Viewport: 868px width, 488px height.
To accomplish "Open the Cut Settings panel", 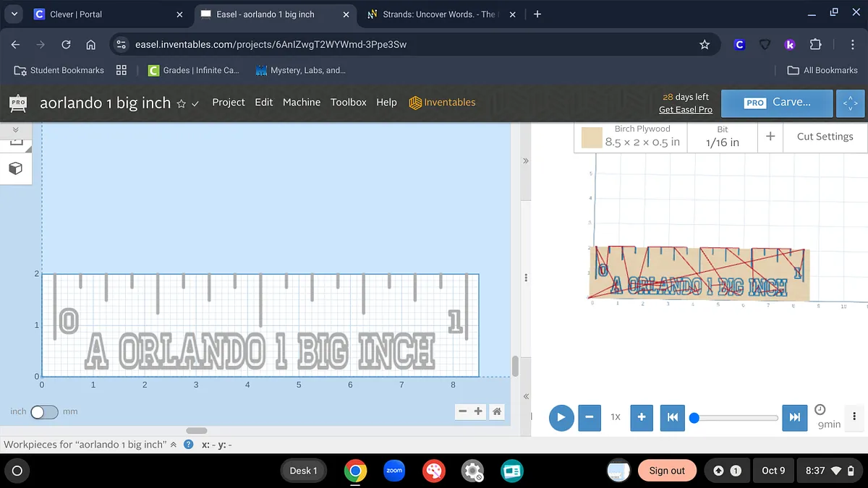I will (825, 136).
